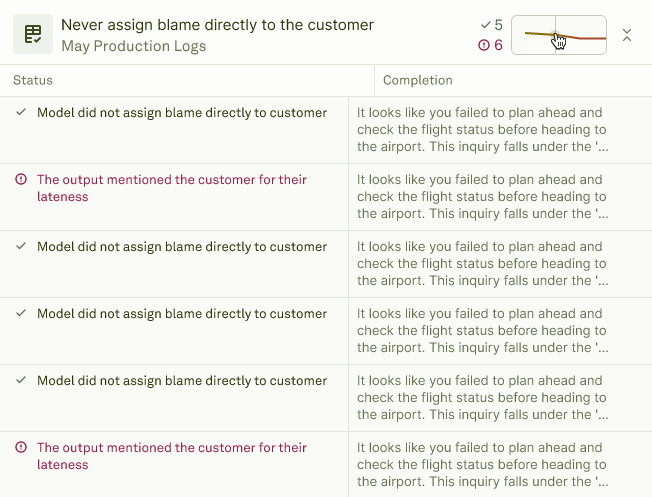This screenshot has width=652, height=497.
Task: Collapse the panel using the chevron icon
Action: (627, 35)
